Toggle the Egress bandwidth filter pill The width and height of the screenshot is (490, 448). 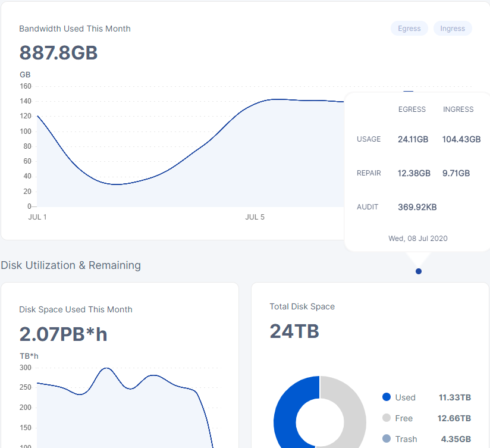409,29
